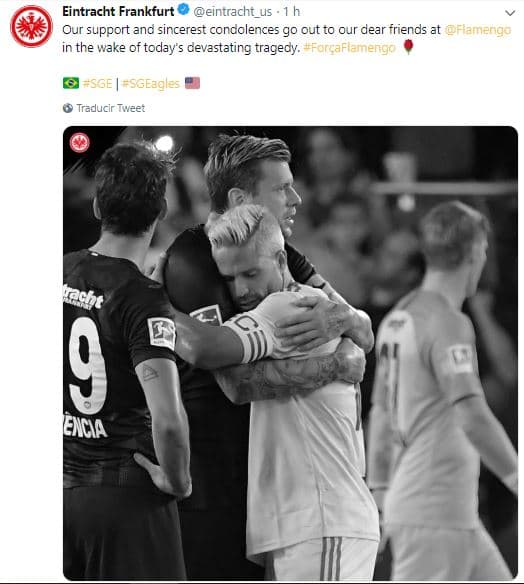The image size is (524, 584).
Task: Open the @Flamengo mention
Action: tap(478, 30)
